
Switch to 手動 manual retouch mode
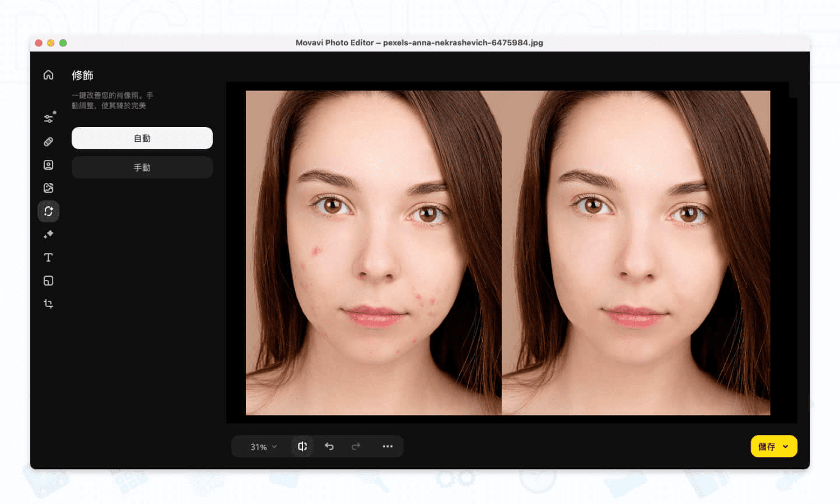[142, 167]
